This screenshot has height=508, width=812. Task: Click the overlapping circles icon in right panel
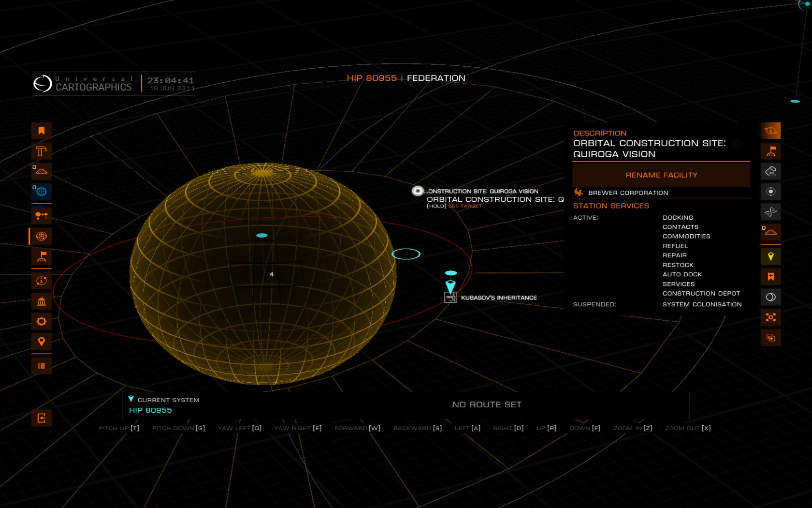tap(771, 297)
